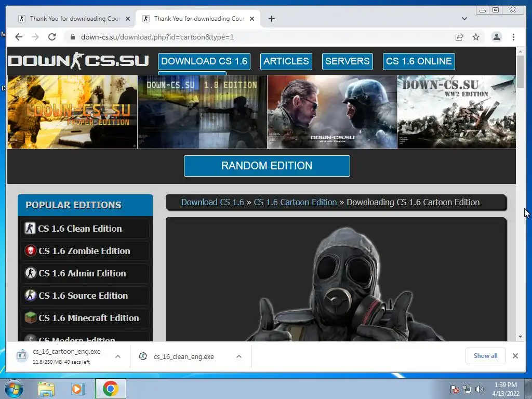Click the DOWN-CS.SU site logo
The image size is (532, 399).
[78, 61]
